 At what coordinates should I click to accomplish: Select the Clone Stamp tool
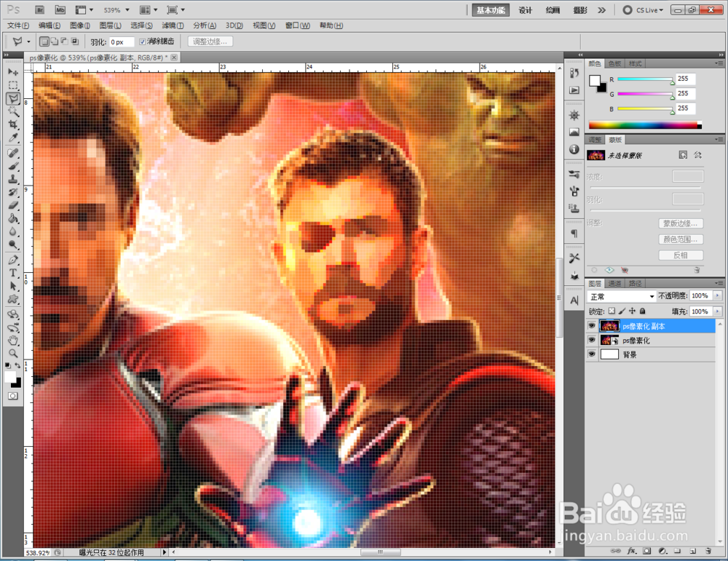coord(13,179)
